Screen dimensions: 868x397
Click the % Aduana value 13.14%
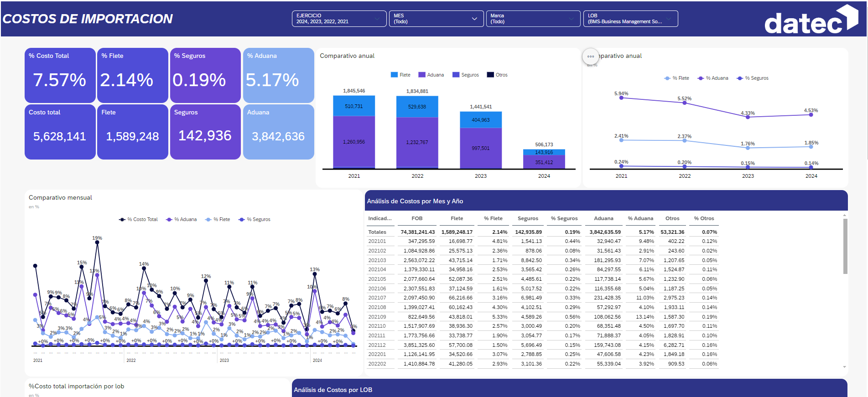click(645, 317)
